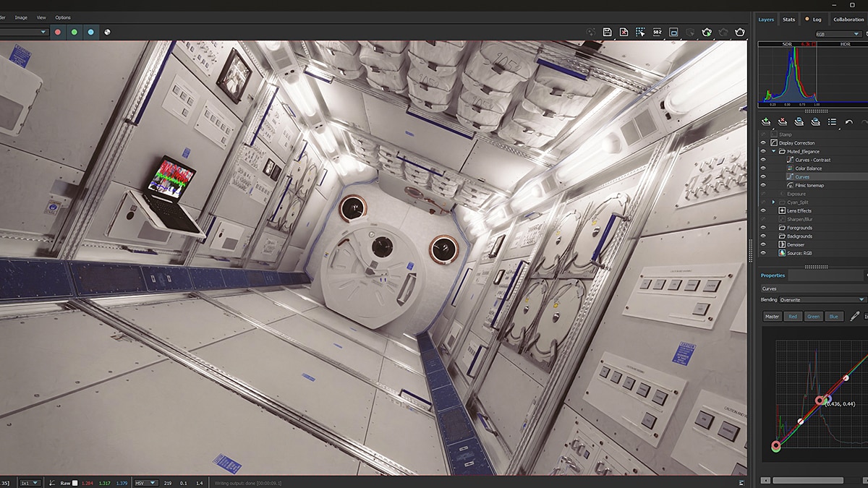Open the quick layer presets list icon
Viewport: 868px width, 488px height.
pos(833,122)
